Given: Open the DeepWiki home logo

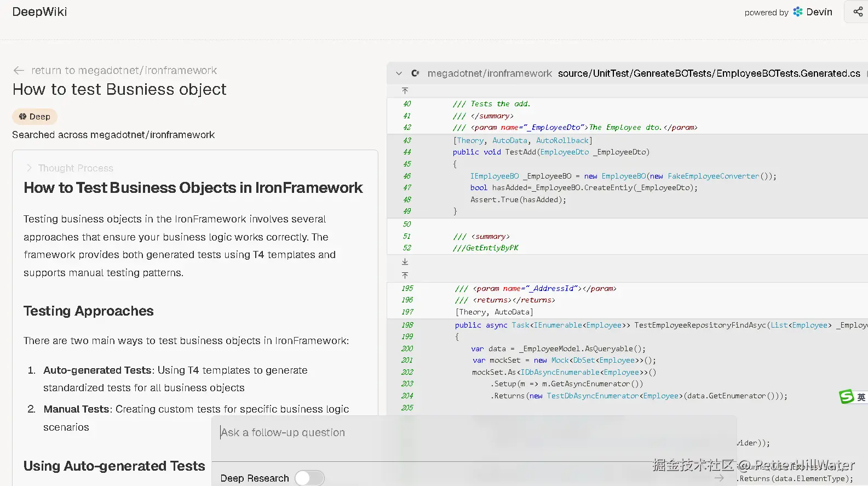Looking at the screenshot, I should (x=39, y=12).
